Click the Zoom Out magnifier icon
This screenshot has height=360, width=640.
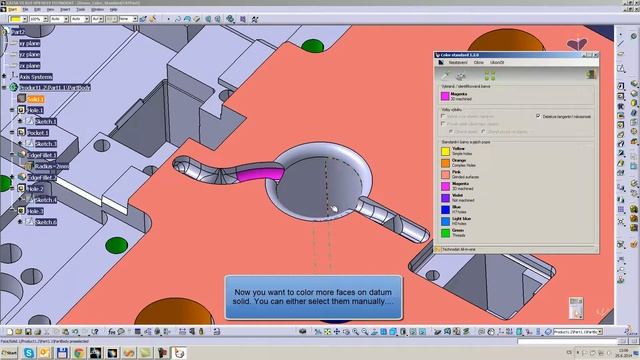364,332
